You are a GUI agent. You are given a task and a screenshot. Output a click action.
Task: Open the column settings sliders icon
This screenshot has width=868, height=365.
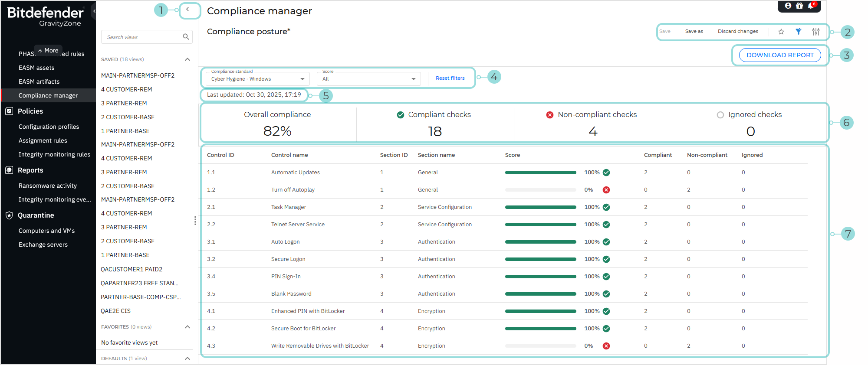[816, 32]
